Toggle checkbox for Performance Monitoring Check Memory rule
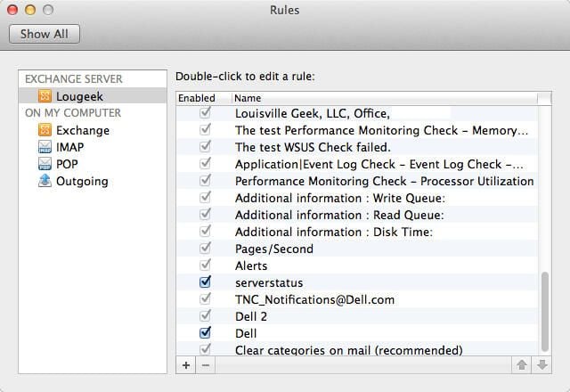The height and width of the screenshot is (392, 570). 206,129
